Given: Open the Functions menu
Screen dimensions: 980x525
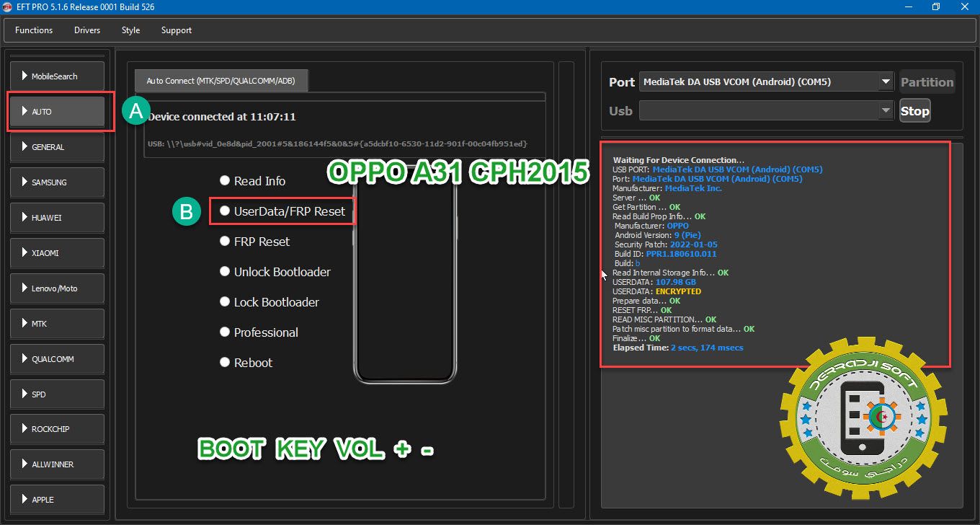Looking at the screenshot, I should pos(34,30).
